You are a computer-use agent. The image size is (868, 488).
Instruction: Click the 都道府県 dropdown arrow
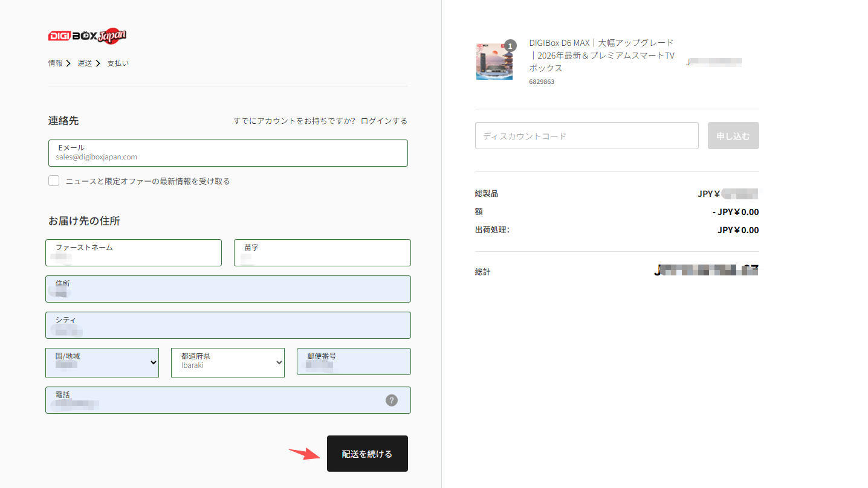click(279, 362)
